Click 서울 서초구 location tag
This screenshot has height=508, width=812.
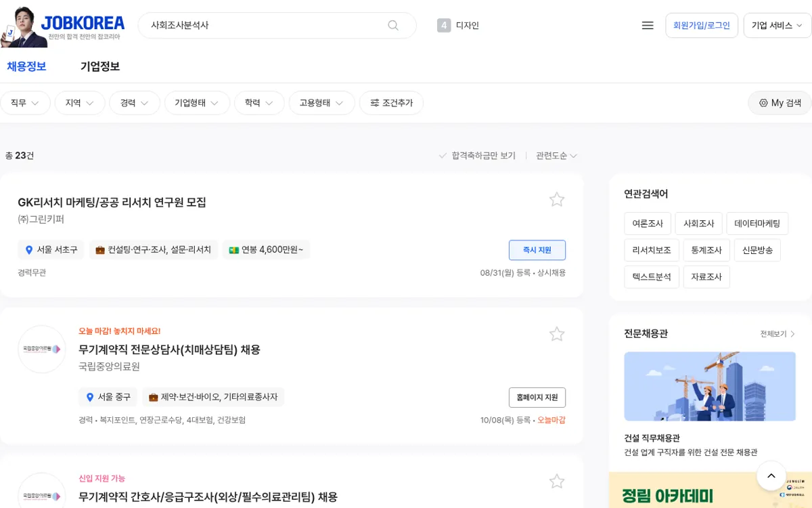click(x=51, y=250)
